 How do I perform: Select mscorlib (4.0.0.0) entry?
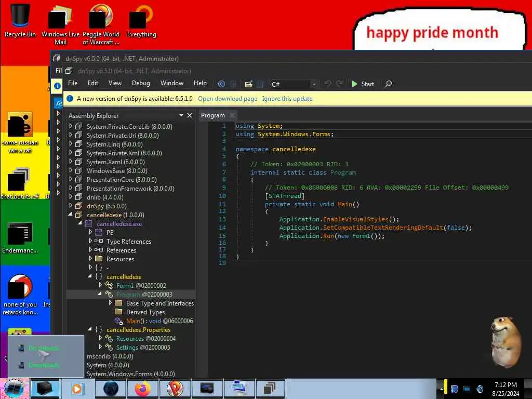[x=110, y=356]
